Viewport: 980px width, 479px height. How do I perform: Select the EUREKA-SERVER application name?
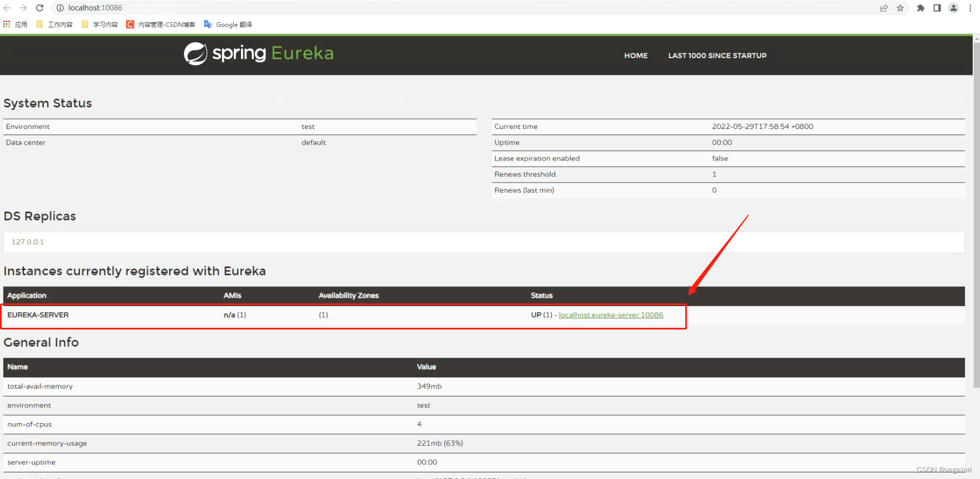38,315
